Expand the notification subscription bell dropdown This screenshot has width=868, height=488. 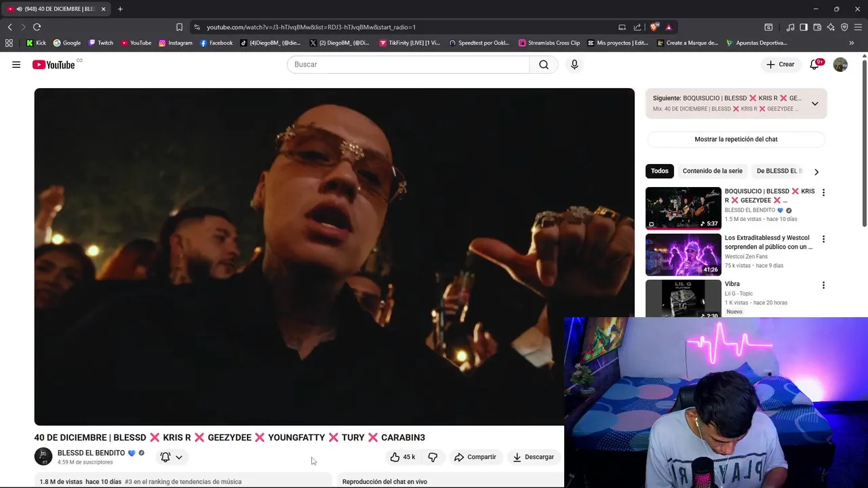tap(172, 457)
